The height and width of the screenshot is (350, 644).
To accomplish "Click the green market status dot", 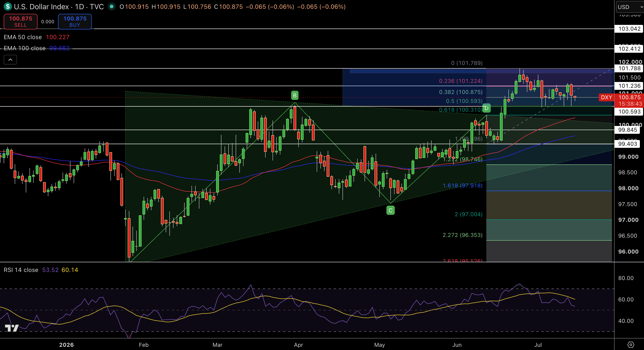I will (x=111, y=6).
